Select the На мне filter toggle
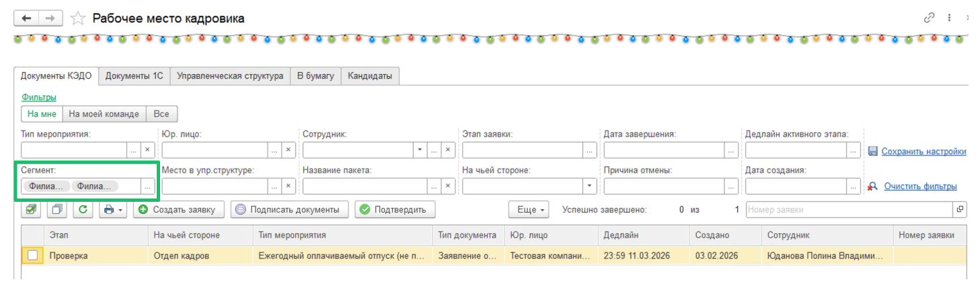This screenshot has width=980, height=294. pyautogui.click(x=42, y=114)
